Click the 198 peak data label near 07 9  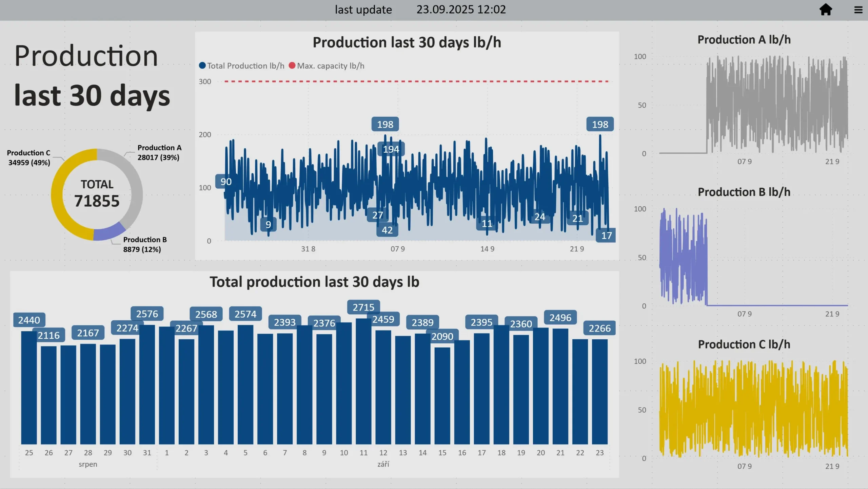[385, 124]
